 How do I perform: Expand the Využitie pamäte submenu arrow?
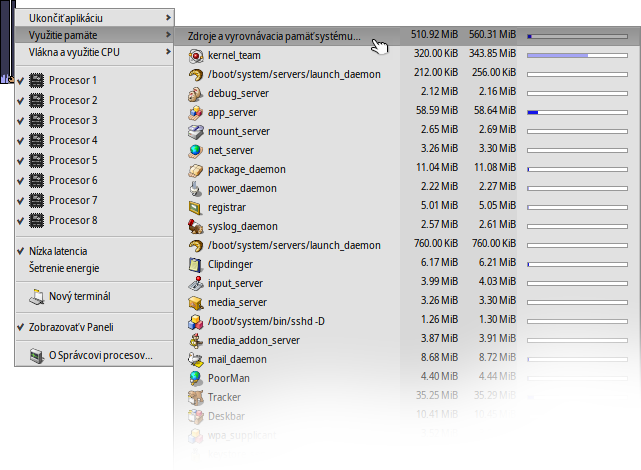[x=168, y=35]
